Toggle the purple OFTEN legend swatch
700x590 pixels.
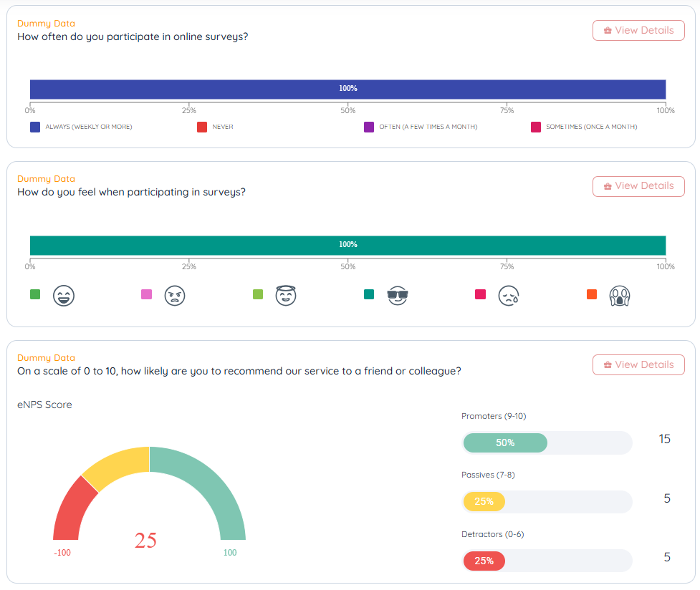(x=369, y=127)
